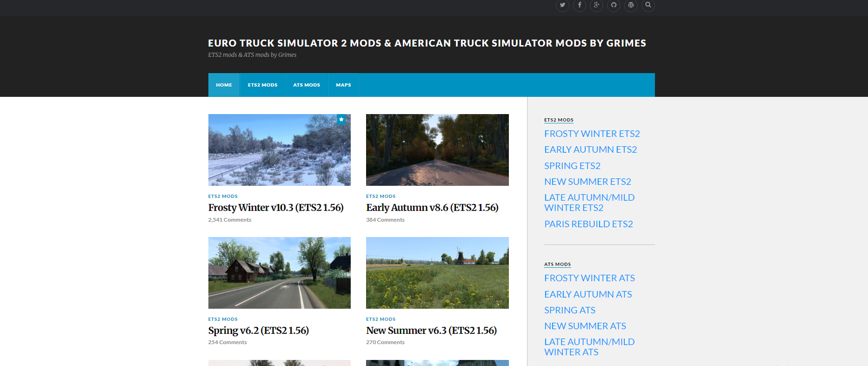Open post 'Spring v6.2 (ETS2 1.56)'
Image resolution: width=868 pixels, height=366 pixels.
point(259,331)
